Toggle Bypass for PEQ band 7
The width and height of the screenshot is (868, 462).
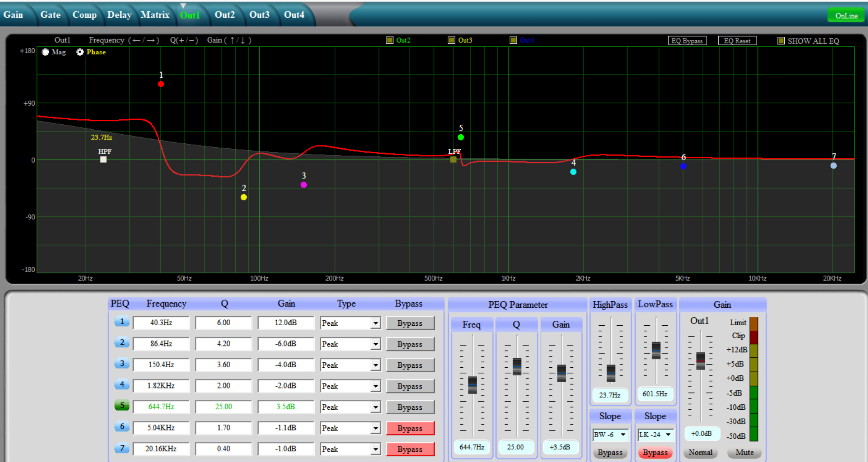pos(410,449)
